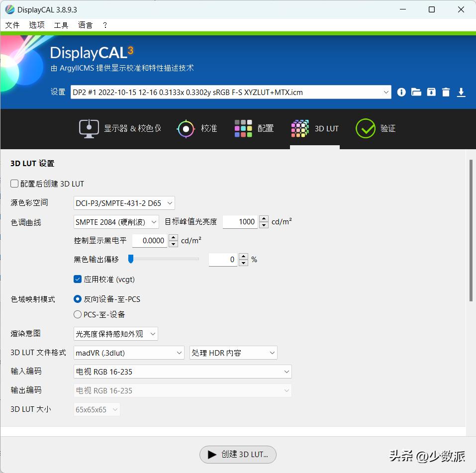Click the green 验证 checkmark icon
Viewport: 476px width, 473px height.
[x=366, y=128]
